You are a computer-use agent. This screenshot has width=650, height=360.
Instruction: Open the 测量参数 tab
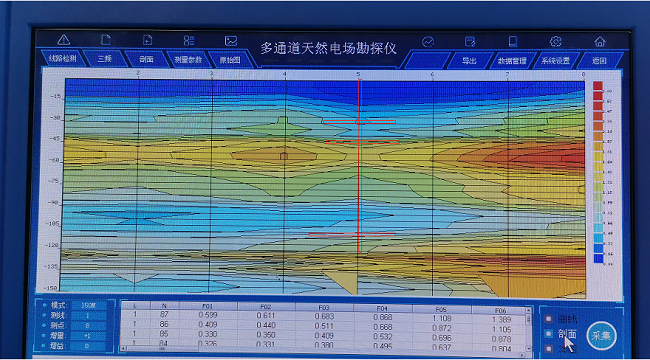(x=188, y=60)
